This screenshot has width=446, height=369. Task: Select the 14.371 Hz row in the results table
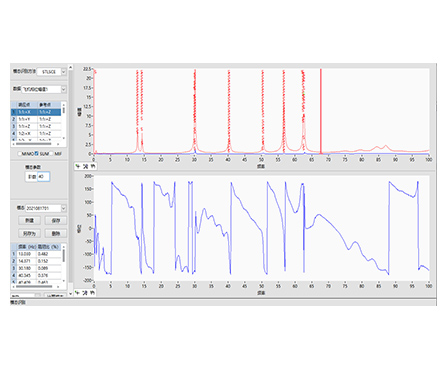[x=36, y=261]
